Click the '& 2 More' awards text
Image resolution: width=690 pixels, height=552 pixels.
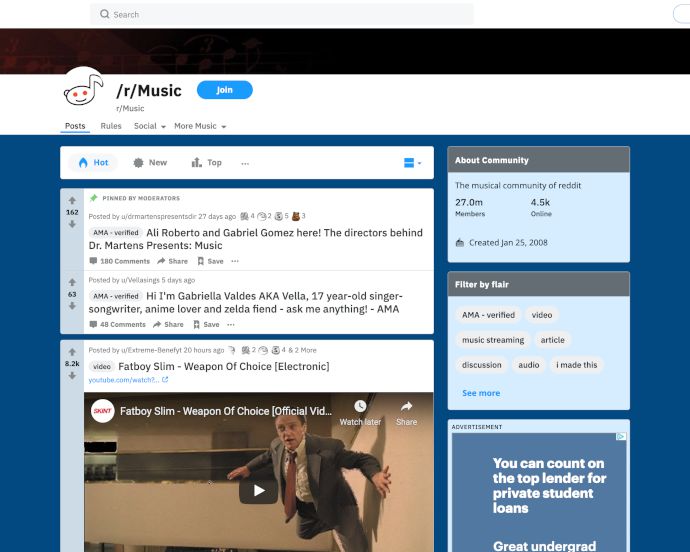point(302,350)
